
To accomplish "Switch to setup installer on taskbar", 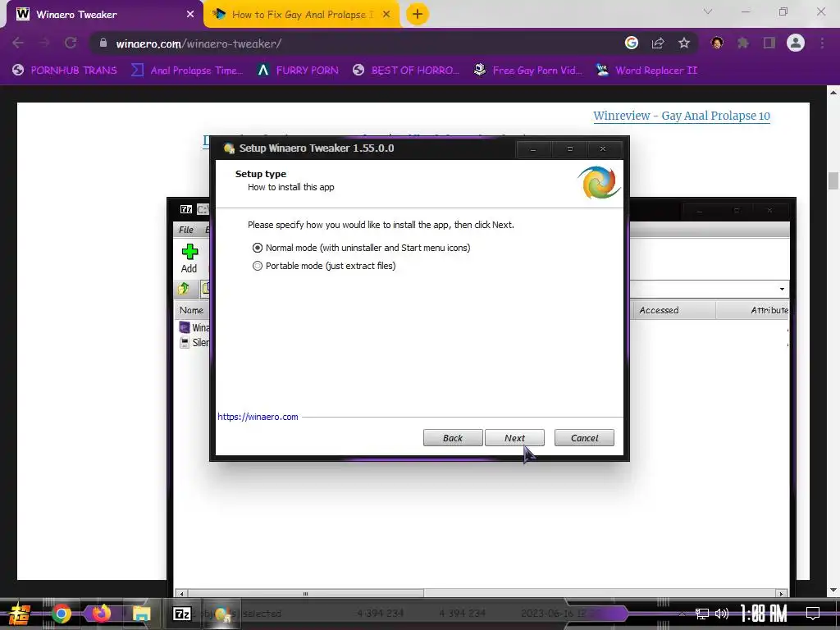I will point(222,614).
